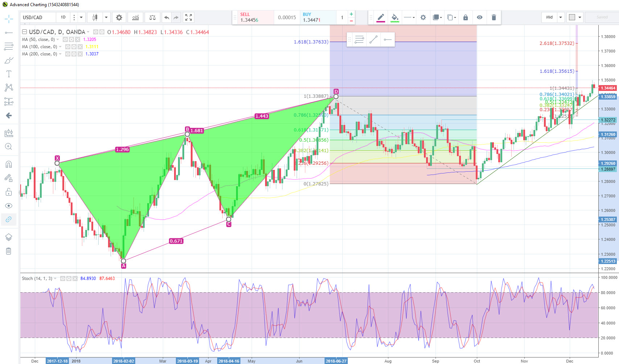Screen dimensions: 619x364
Task: Toggle visibility eye in drawing toolbar
Action: 479,17
